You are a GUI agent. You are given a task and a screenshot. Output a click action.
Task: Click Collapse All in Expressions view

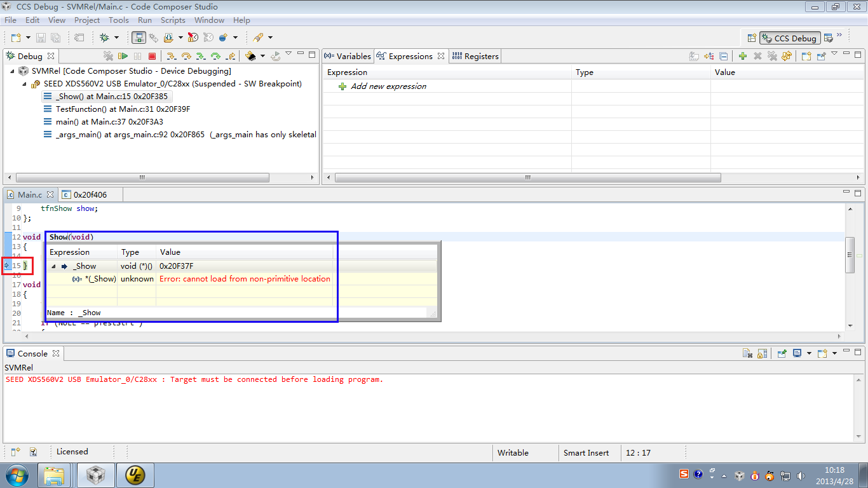click(724, 56)
